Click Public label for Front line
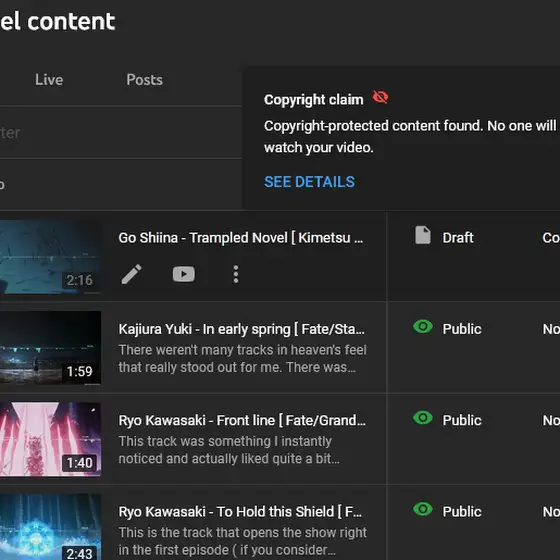Screen dimensions: 560x560 462,421
